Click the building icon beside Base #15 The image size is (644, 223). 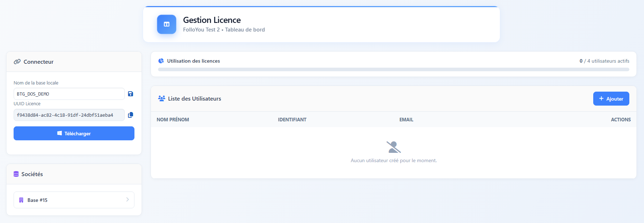[x=21, y=200]
